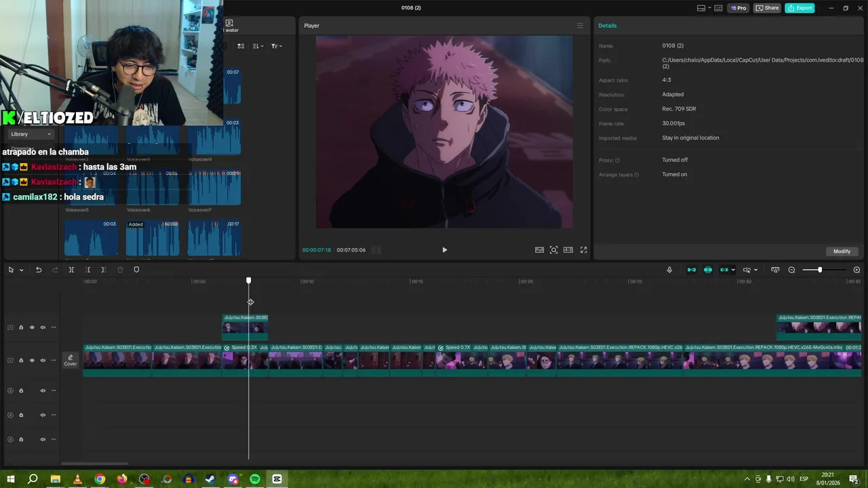This screenshot has height=488, width=868.
Task: Click the Modify button
Action: [x=842, y=251]
